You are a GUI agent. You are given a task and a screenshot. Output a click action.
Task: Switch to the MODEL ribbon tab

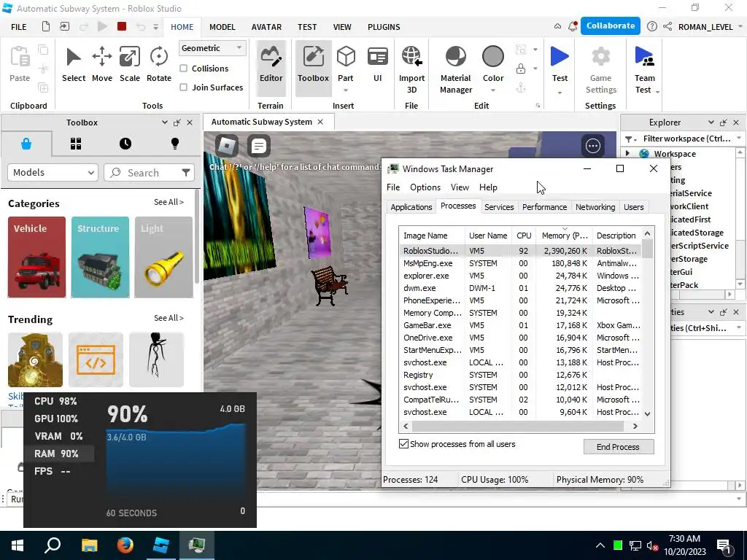pyautogui.click(x=222, y=27)
